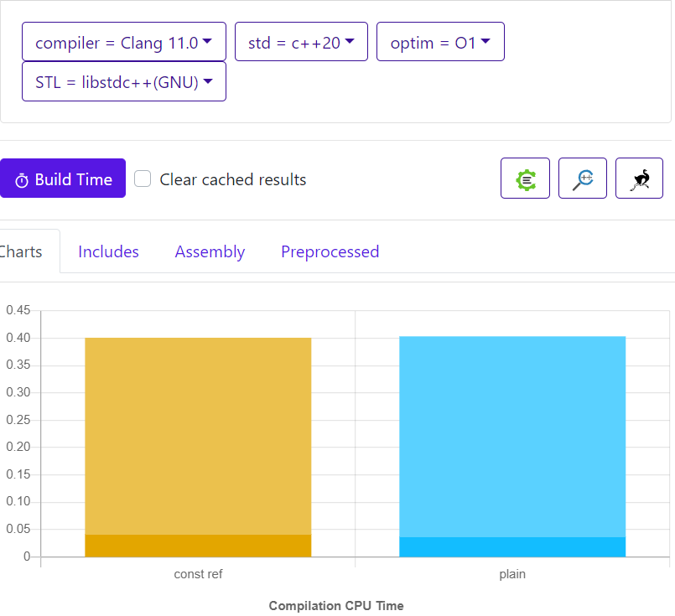The width and height of the screenshot is (675, 616).
Task: Change the optim = O1 dropdown
Action: click(x=440, y=42)
